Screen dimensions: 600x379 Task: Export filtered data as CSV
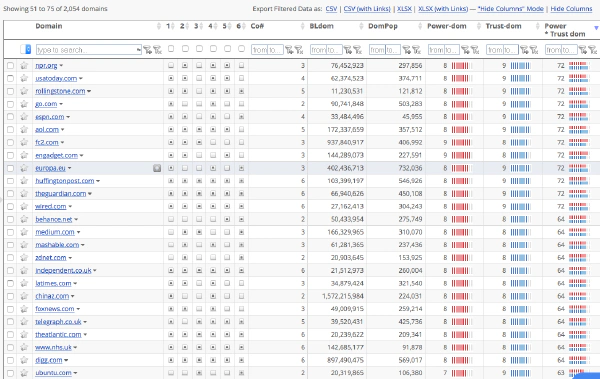331,8
